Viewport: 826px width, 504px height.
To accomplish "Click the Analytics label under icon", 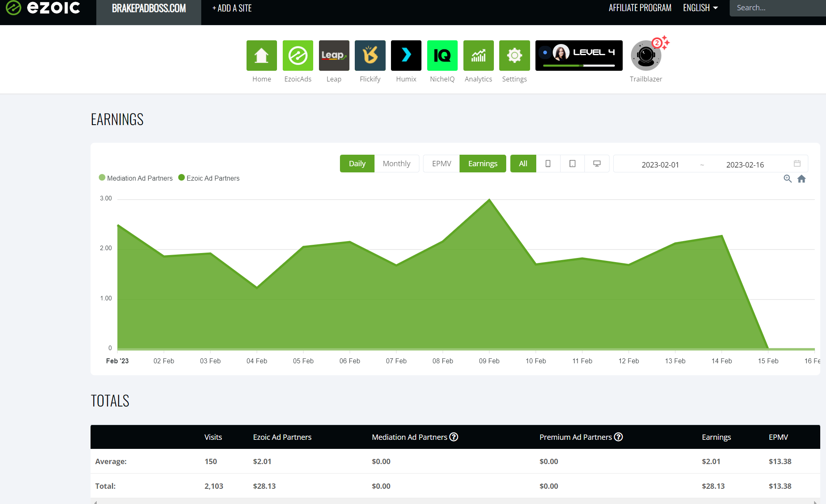I will coord(478,79).
